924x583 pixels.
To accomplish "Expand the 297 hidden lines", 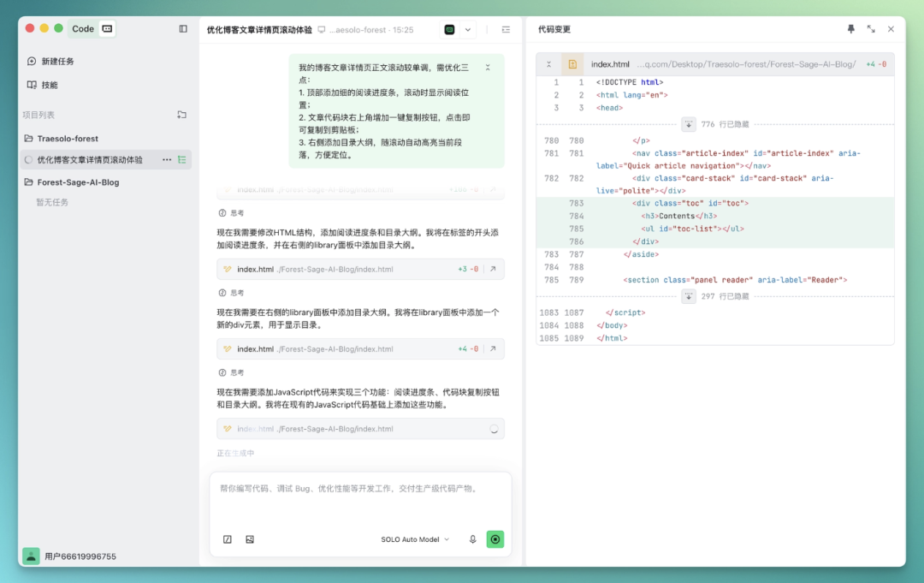I will coord(688,296).
